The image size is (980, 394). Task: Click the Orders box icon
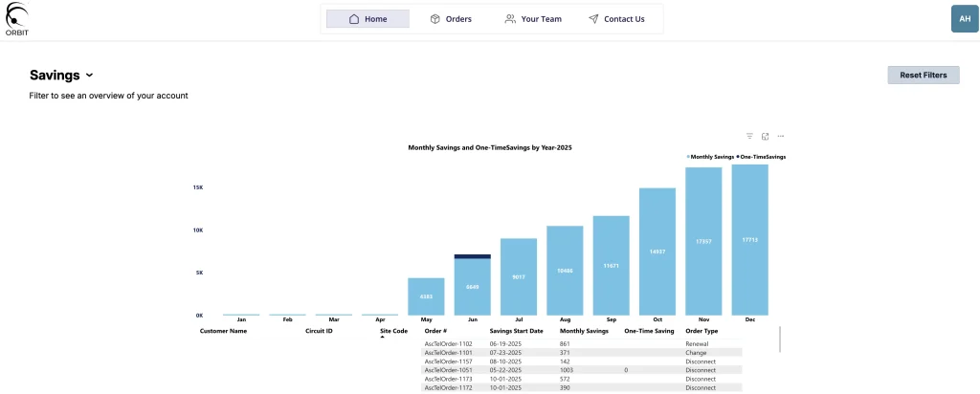[434, 19]
